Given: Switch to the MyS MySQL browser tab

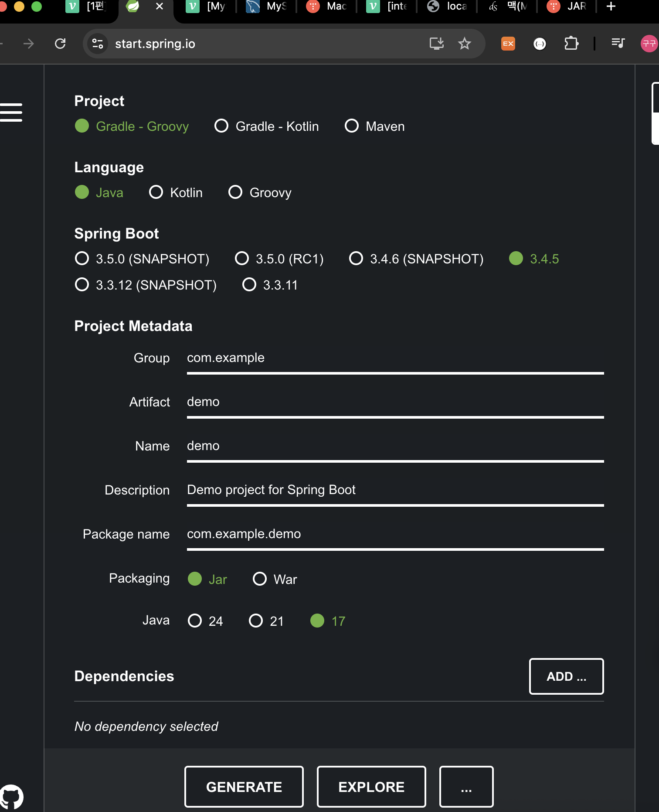Looking at the screenshot, I should coord(267,7).
